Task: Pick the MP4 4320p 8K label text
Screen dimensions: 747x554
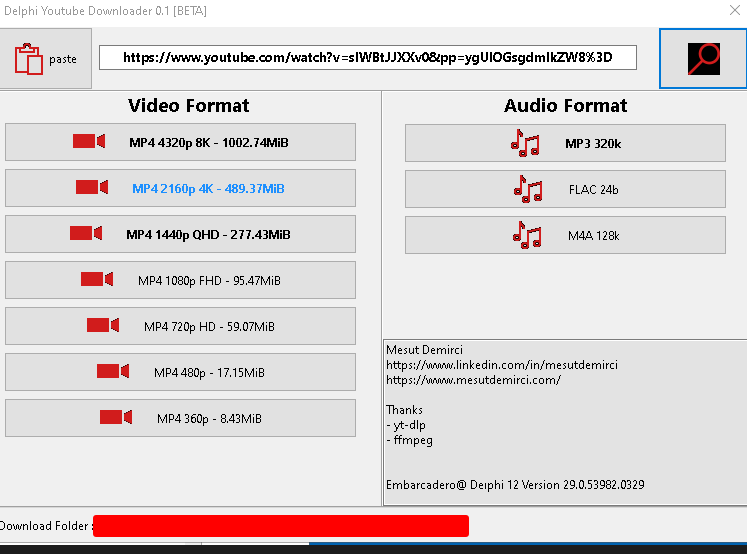Action: point(208,143)
